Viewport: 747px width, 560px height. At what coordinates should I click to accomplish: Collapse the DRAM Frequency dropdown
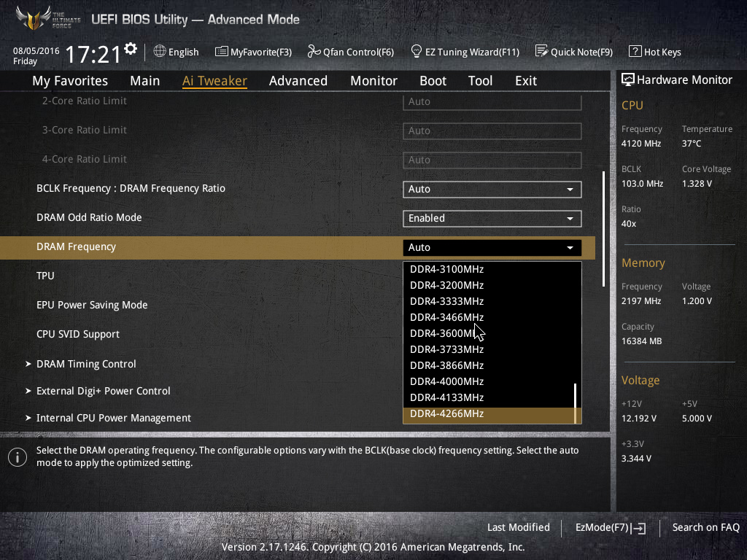(x=492, y=248)
